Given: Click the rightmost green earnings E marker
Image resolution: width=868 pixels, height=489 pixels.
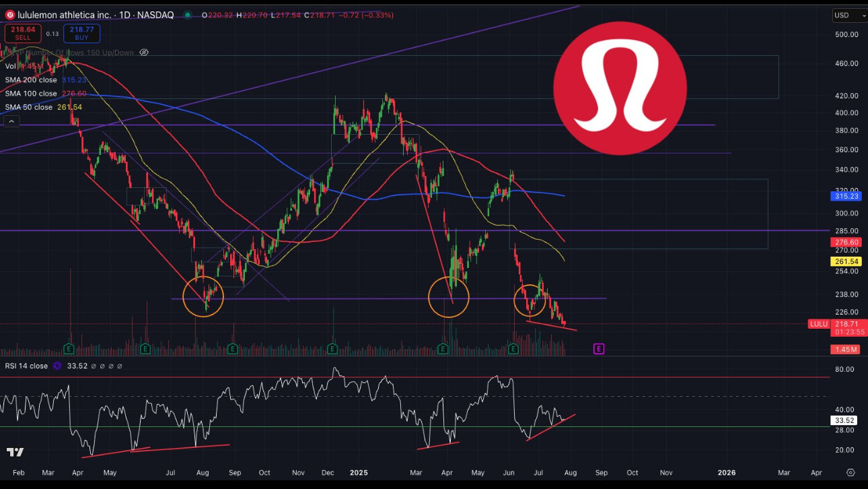Looking at the screenshot, I should (x=513, y=348).
